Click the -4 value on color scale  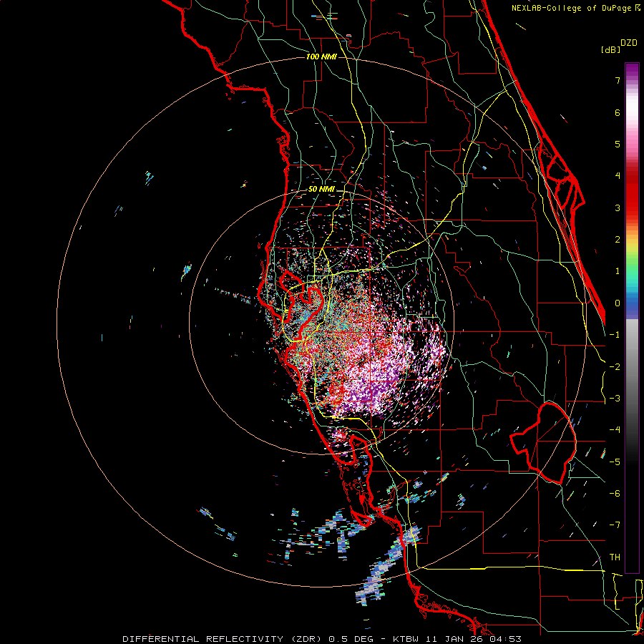point(615,430)
